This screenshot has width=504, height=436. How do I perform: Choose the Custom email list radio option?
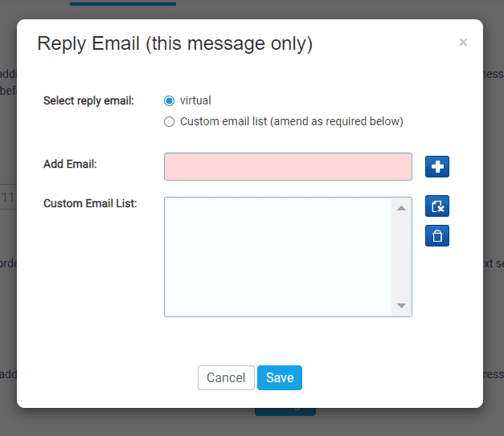(x=169, y=122)
